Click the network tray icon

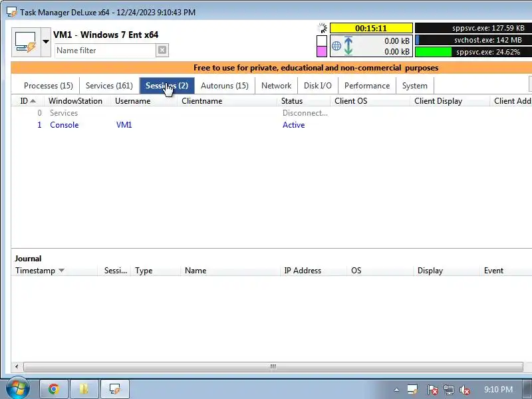point(448,390)
